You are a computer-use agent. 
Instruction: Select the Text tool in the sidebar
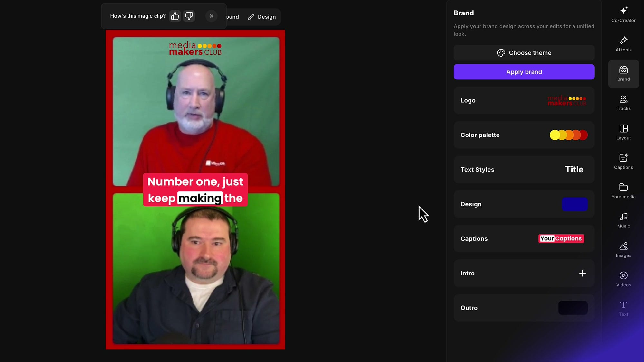(x=623, y=308)
